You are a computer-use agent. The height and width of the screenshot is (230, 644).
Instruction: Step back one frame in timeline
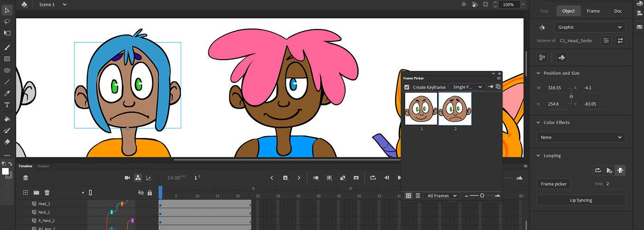coord(387,178)
